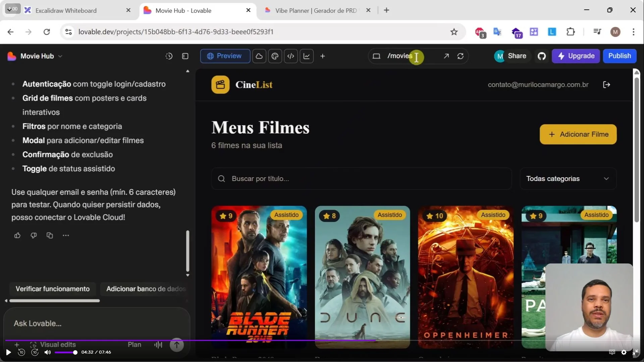644x362 pixels.
Task: Open the Dune movie poster card
Action: 362,277
